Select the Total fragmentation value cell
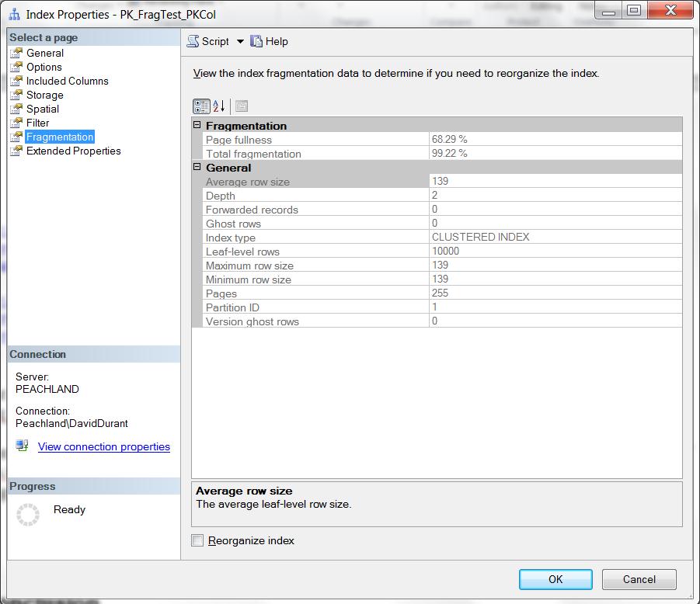 555,153
